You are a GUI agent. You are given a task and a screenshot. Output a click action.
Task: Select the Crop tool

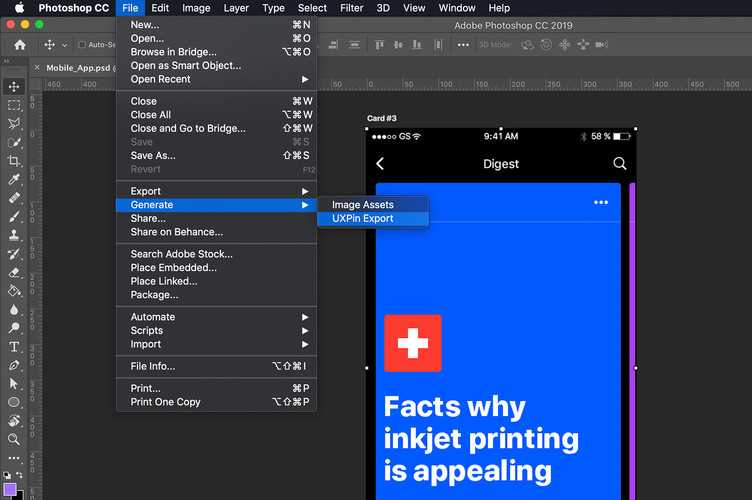coord(14,161)
